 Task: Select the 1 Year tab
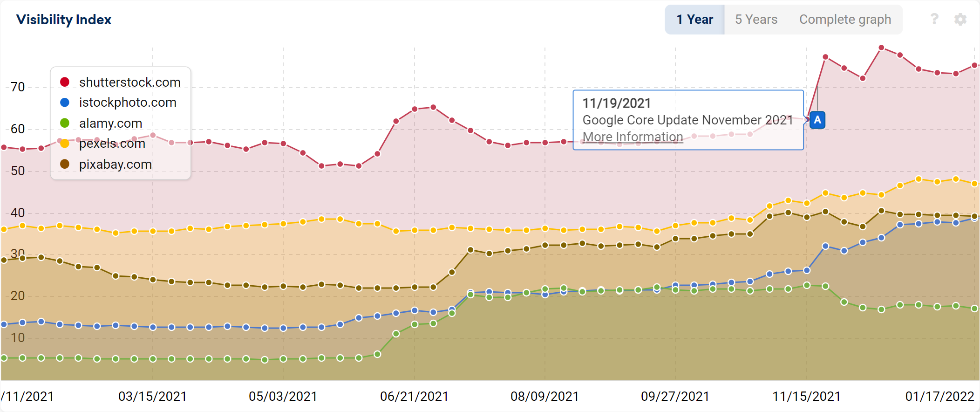694,20
